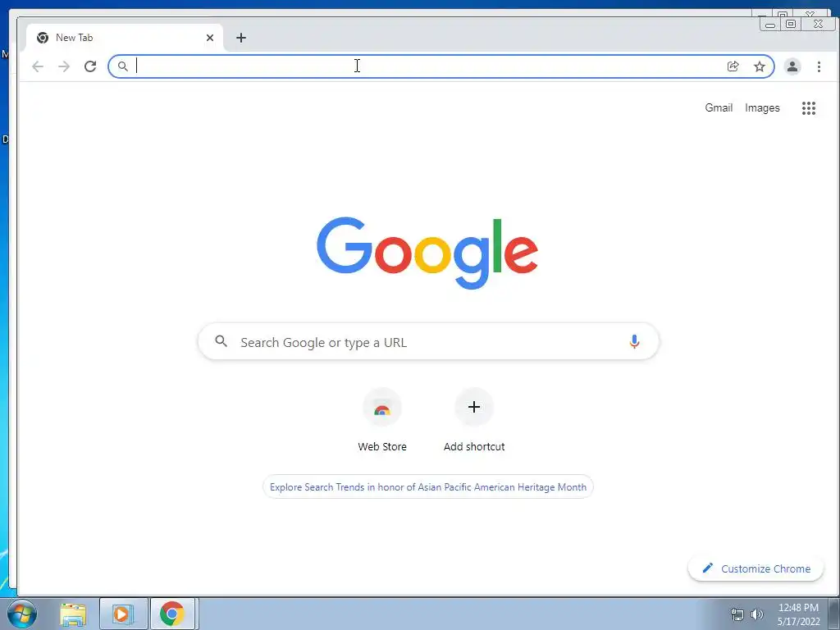Open the Chrome profile avatar menu
The height and width of the screenshot is (630, 840).
click(792, 66)
